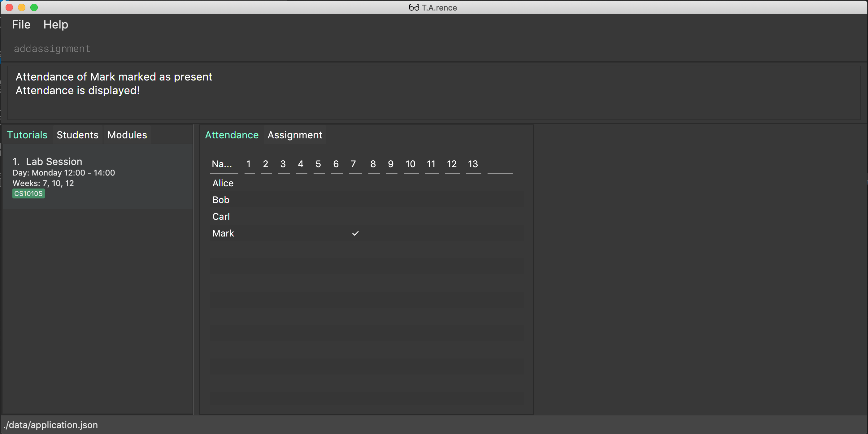Click week 5 column header

pyautogui.click(x=319, y=164)
